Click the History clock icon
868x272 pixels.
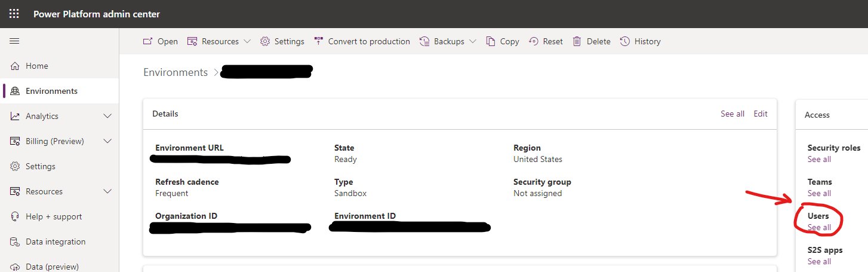[625, 41]
